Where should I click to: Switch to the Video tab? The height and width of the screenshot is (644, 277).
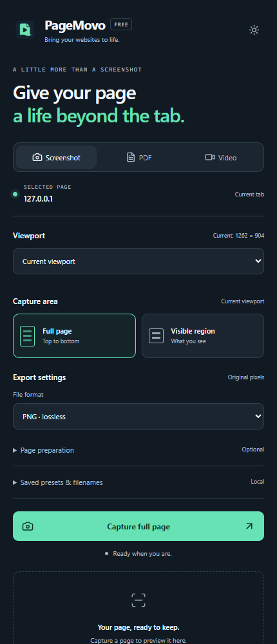point(221,157)
